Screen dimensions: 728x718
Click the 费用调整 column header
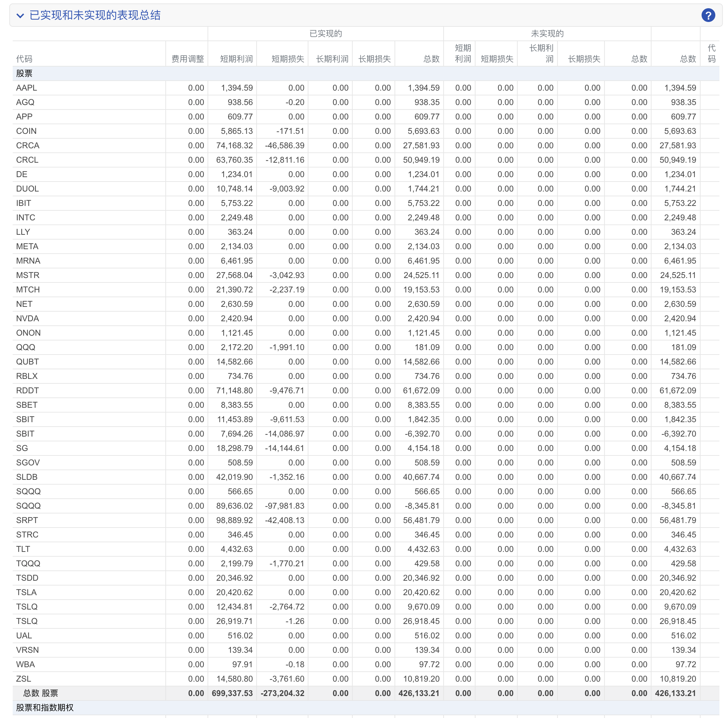(188, 59)
